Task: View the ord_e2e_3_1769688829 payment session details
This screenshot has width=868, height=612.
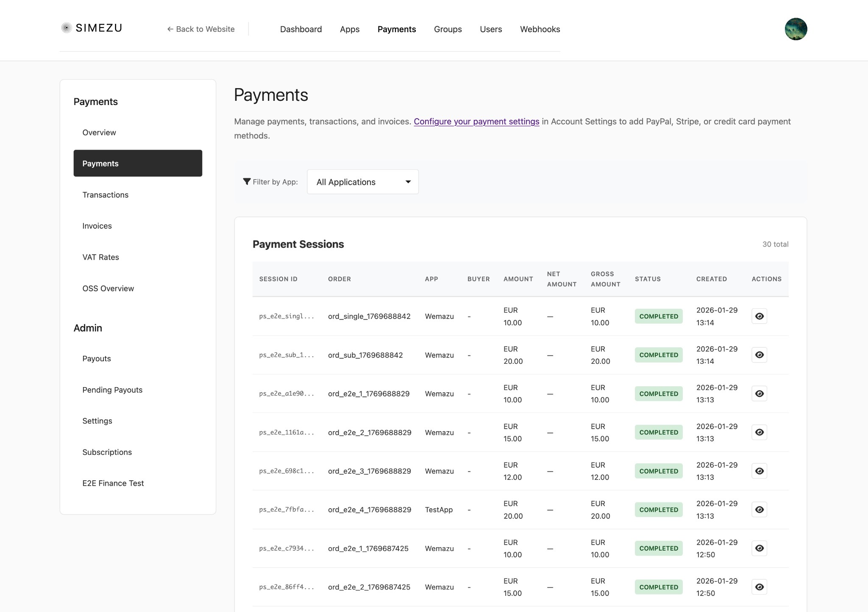Action: [759, 471]
